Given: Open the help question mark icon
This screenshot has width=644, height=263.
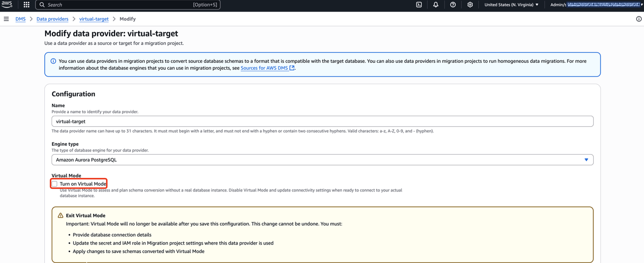Looking at the screenshot, I should pyautogui.click(x=453, y=5).
